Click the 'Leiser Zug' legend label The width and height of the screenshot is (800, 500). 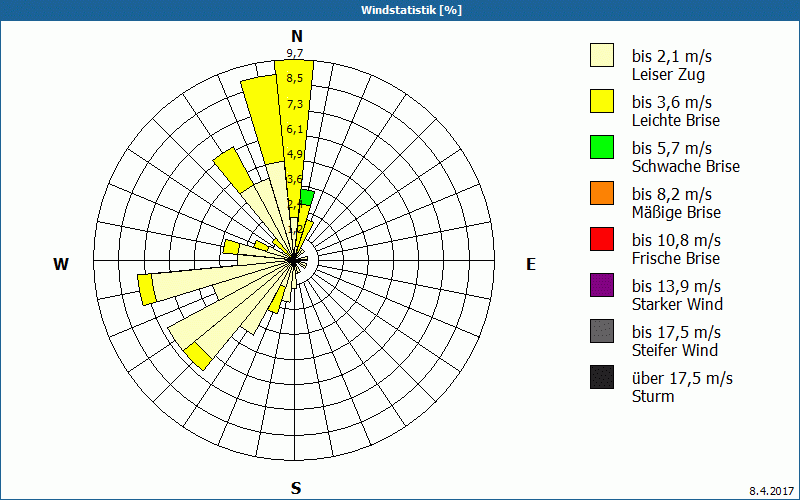tap(668, 75)
